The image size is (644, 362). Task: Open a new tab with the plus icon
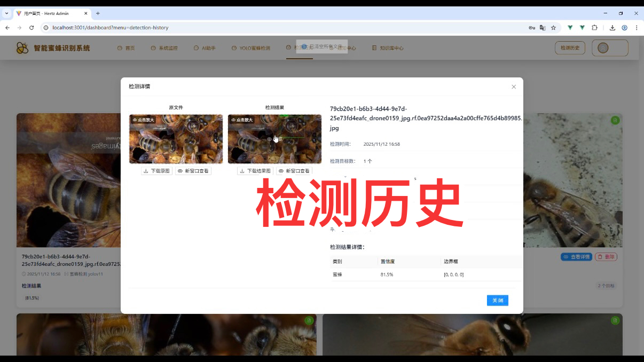tap(98, 13)
